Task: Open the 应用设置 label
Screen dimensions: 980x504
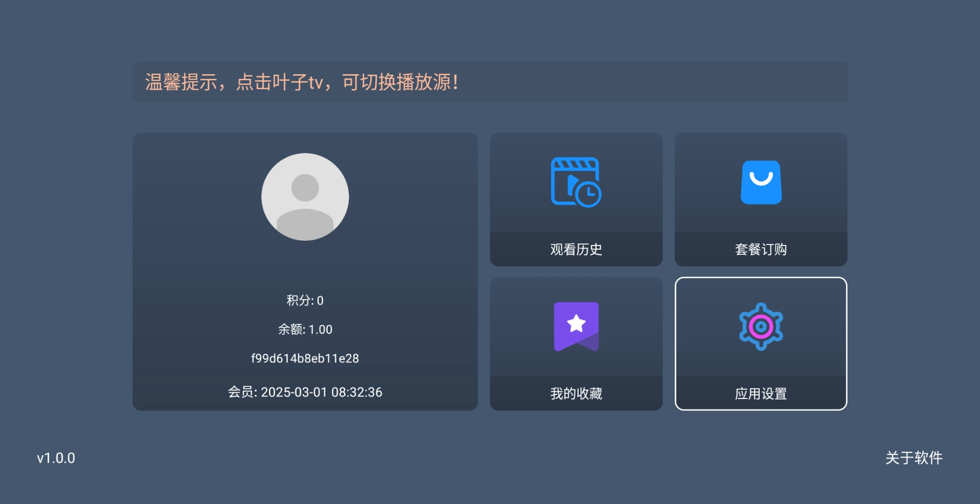Action: click(x=761, y=393)
